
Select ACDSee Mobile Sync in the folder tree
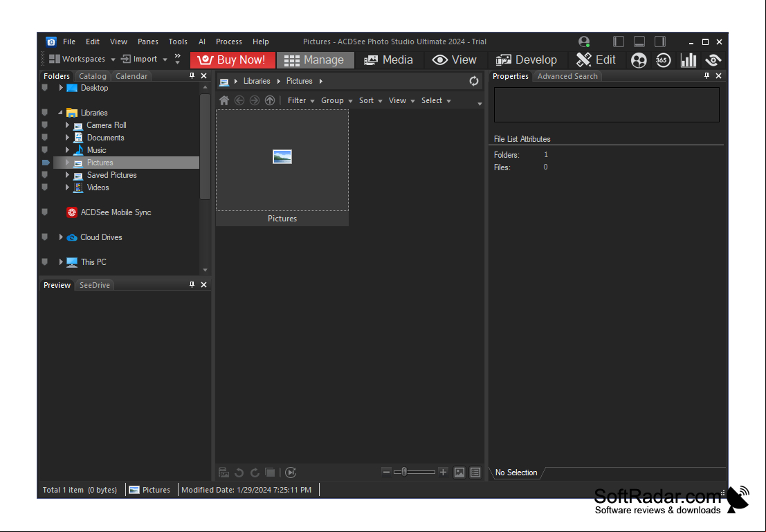[x=116, y=212]
